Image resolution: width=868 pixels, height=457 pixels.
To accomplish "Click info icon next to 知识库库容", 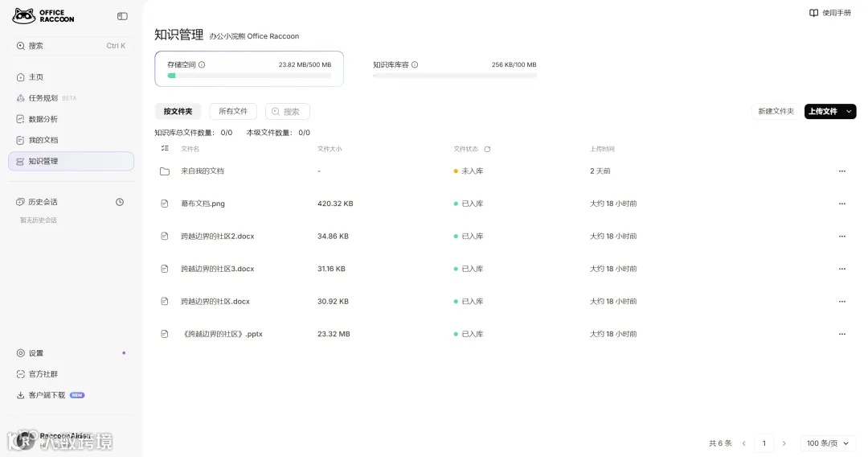I will coord(415,65).
